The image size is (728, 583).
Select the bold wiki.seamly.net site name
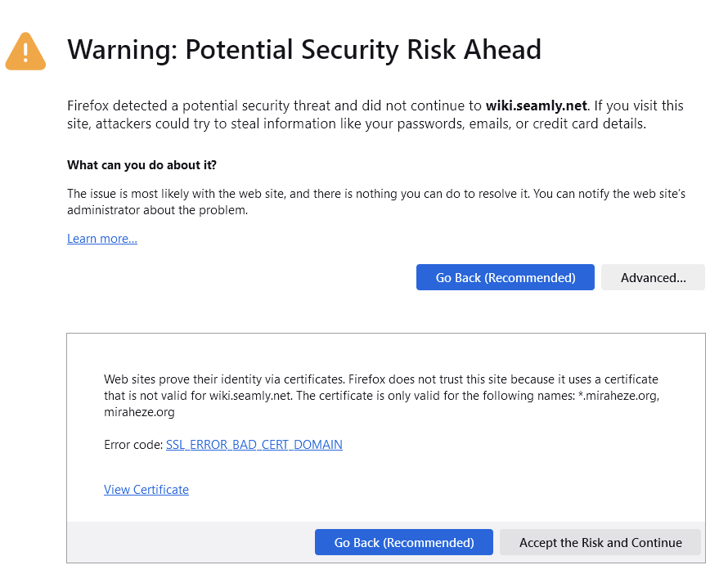[536, 105]
